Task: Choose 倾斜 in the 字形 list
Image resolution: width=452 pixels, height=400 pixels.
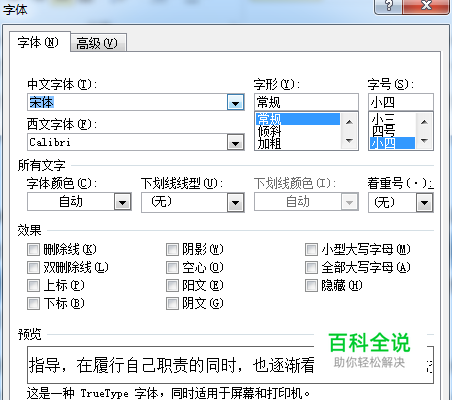Action: point(298,131)
